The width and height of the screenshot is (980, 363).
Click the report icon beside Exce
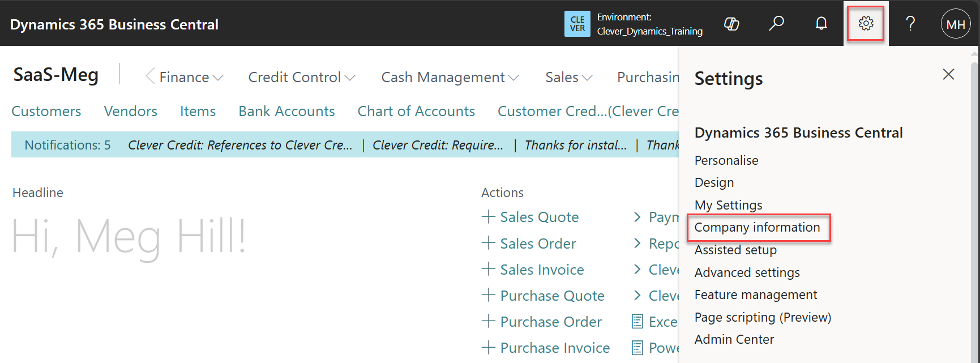637,322
